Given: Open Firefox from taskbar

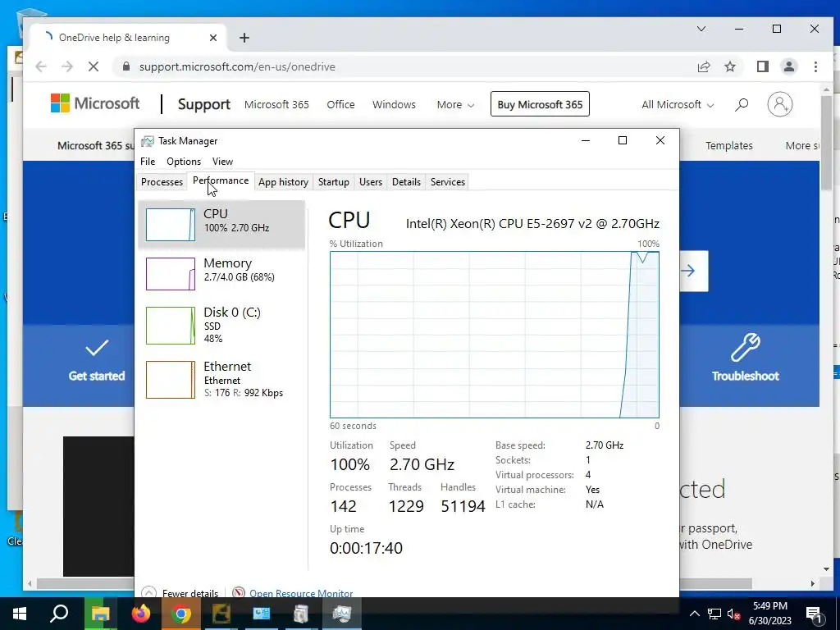Looking at the screenshot, I should click(141, 614).
